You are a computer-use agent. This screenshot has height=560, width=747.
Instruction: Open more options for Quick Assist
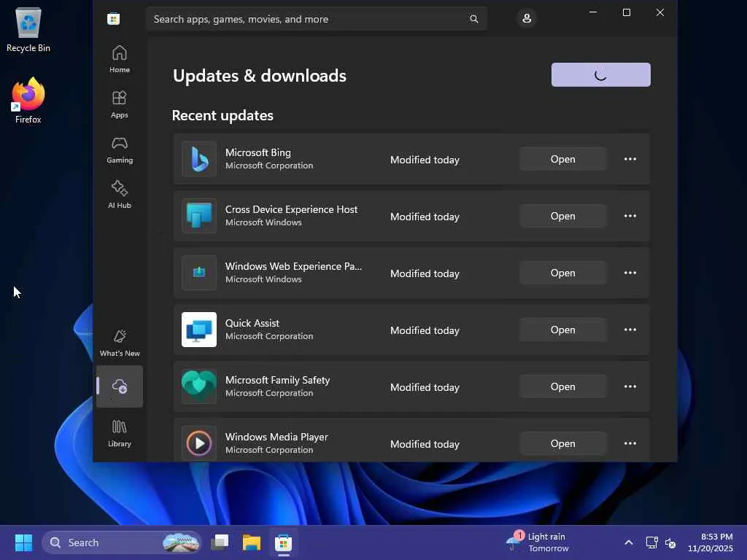coord(630,330)
